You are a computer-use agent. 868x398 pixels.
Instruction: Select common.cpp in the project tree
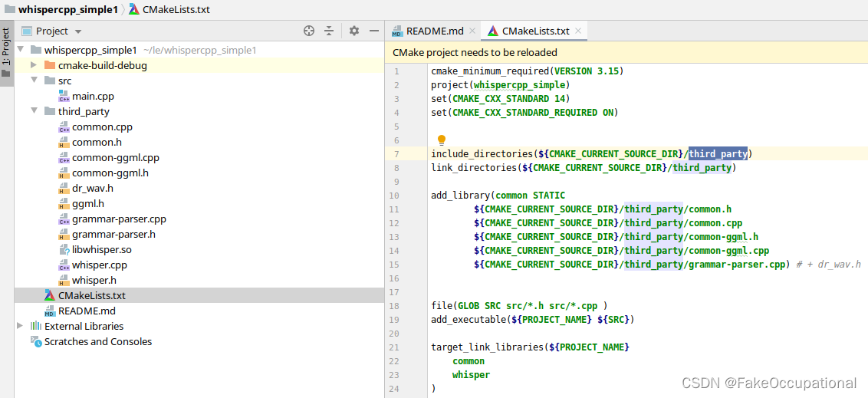[x=102, y=127]
